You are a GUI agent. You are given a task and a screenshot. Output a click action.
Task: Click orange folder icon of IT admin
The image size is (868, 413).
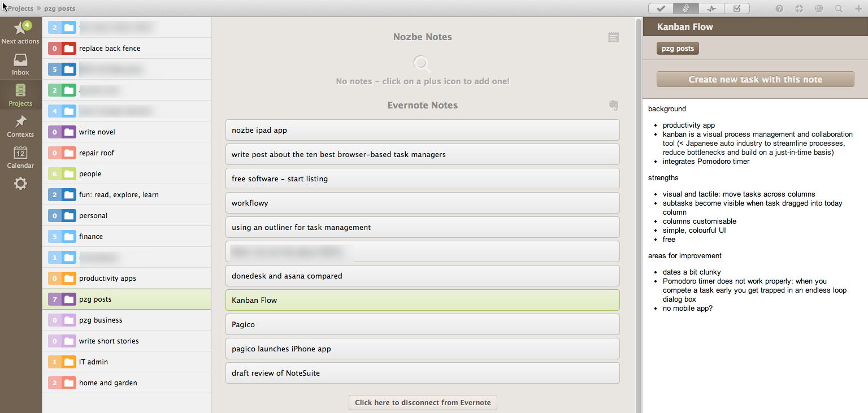[x=69, y=362]
